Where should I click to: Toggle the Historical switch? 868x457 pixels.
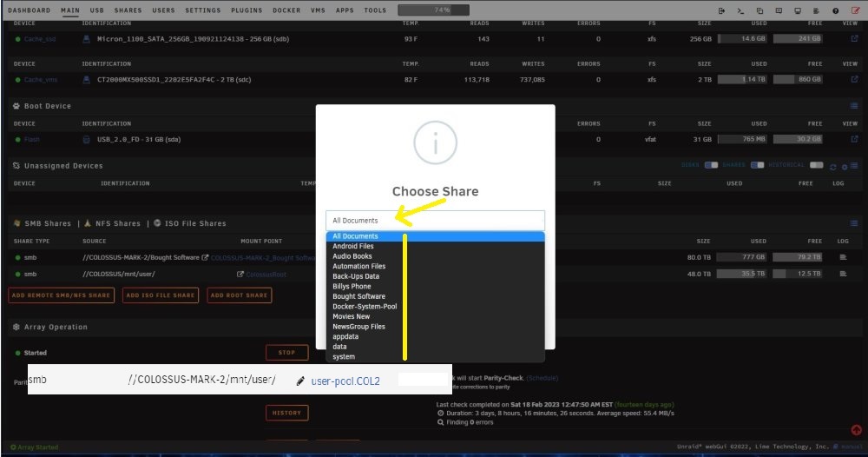pyautogui.click(x=816, y=165)
